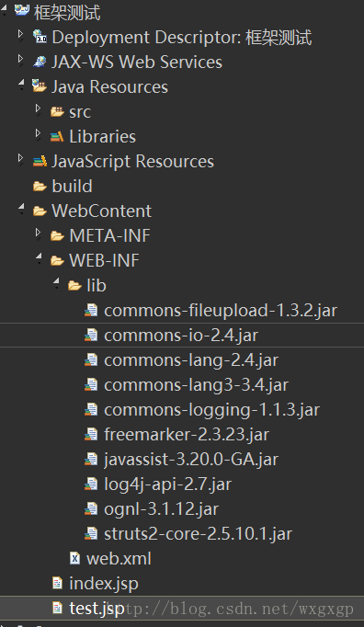Image resolution: width=364 pixels, height=627 pixels.
Task: Select Java Resources label
Action: click(x=109, y=86)
